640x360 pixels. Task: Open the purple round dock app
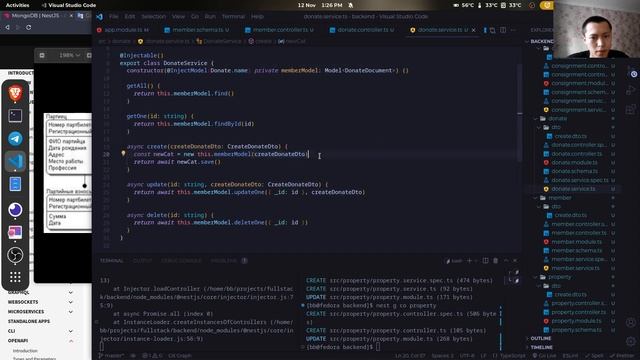click(x=15, y=210)
